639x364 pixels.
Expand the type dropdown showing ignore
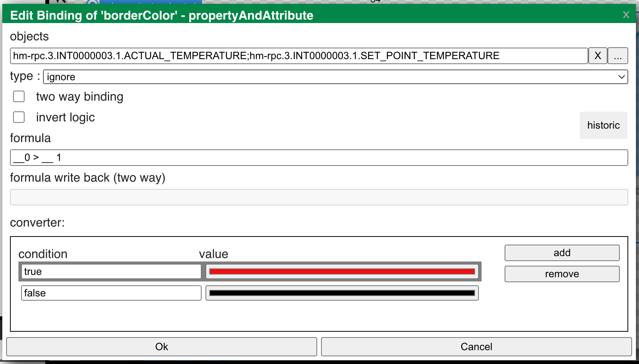[335, 77]
